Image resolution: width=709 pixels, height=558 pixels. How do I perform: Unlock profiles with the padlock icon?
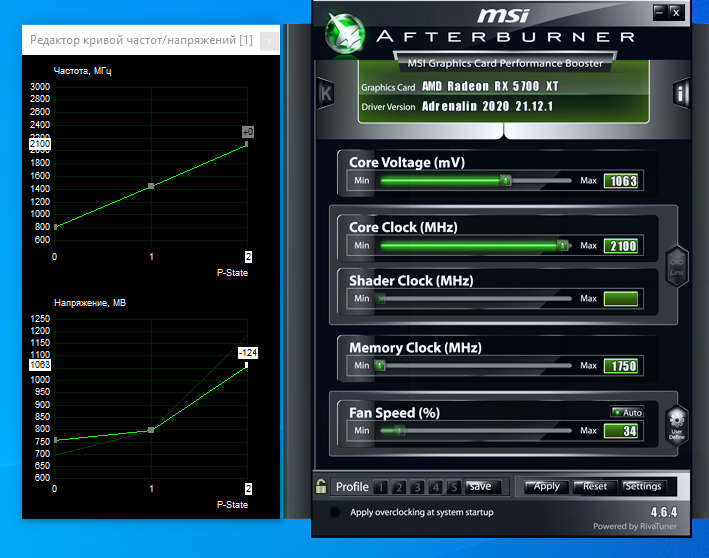(321, 487)
